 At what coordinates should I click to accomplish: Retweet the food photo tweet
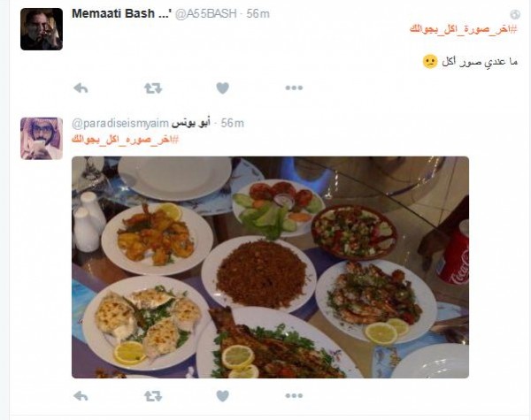pos(153,396)
